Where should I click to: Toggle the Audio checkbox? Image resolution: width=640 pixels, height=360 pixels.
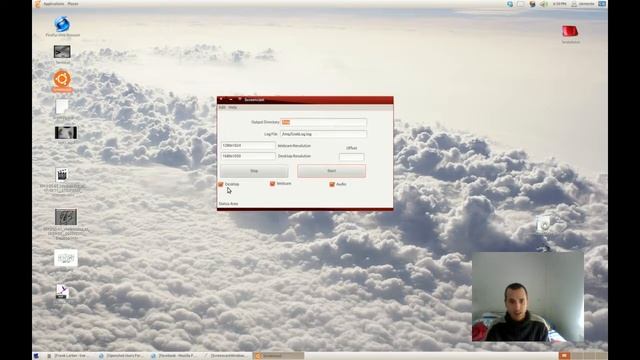click(332, 184)
